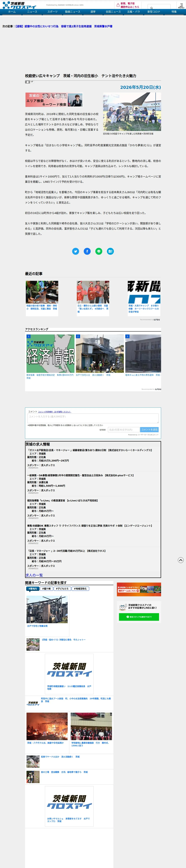Click the コメントを送信 button
Screen dimensions: 186x868
coord(149,430)
